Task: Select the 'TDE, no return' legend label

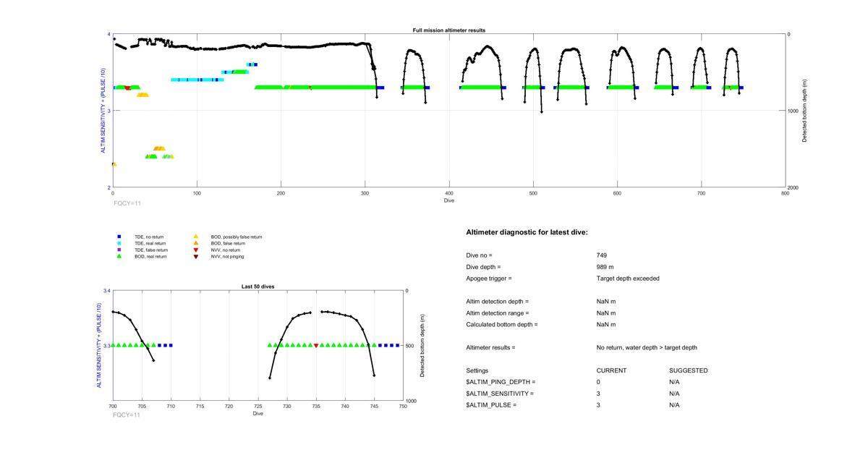Action: [149, 237]
